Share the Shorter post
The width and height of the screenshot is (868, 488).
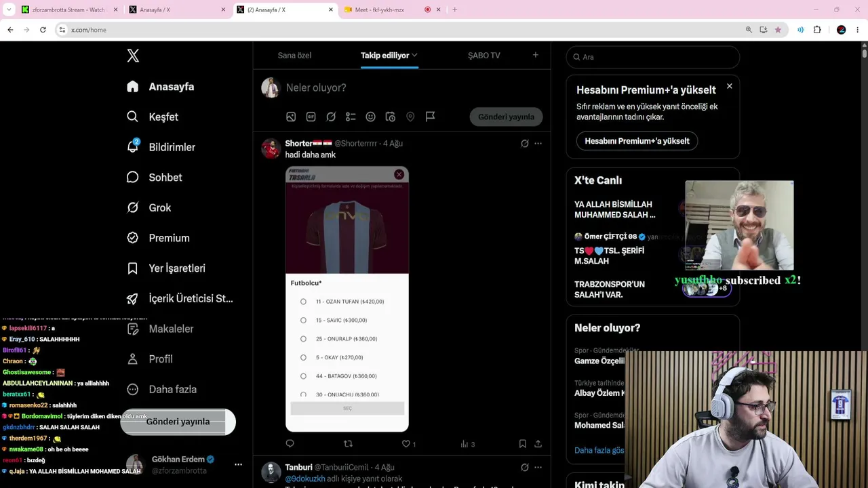[x=538, y=444]
